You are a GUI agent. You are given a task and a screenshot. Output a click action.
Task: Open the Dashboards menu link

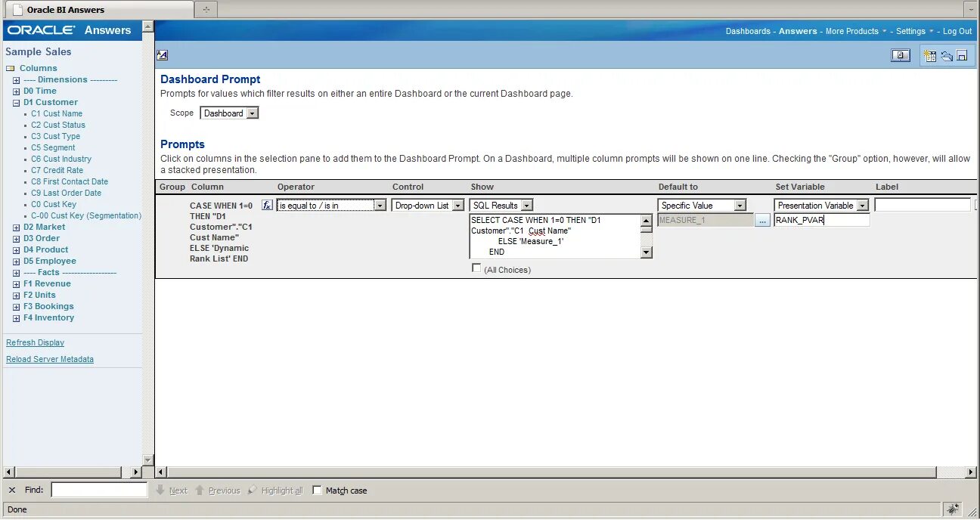(x=748, y=31)
